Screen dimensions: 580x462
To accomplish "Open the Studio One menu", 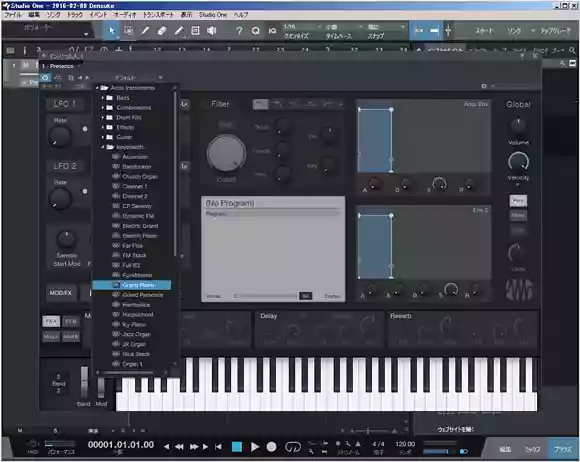I will [213, 15].
